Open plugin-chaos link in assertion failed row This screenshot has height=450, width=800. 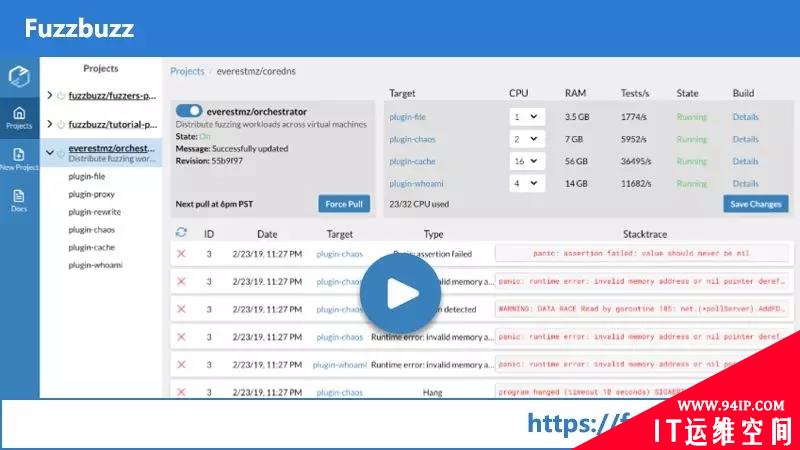[x=339, y=254]
